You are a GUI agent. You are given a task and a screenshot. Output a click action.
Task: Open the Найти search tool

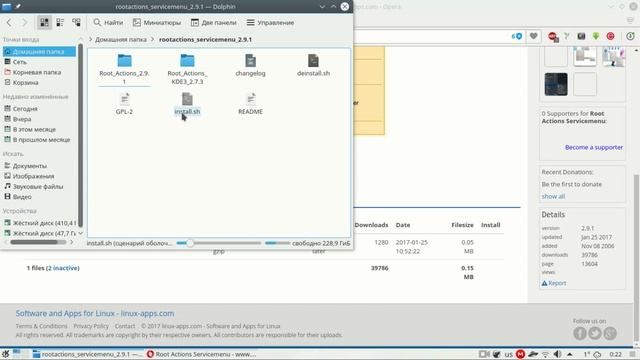click(108, 22)
